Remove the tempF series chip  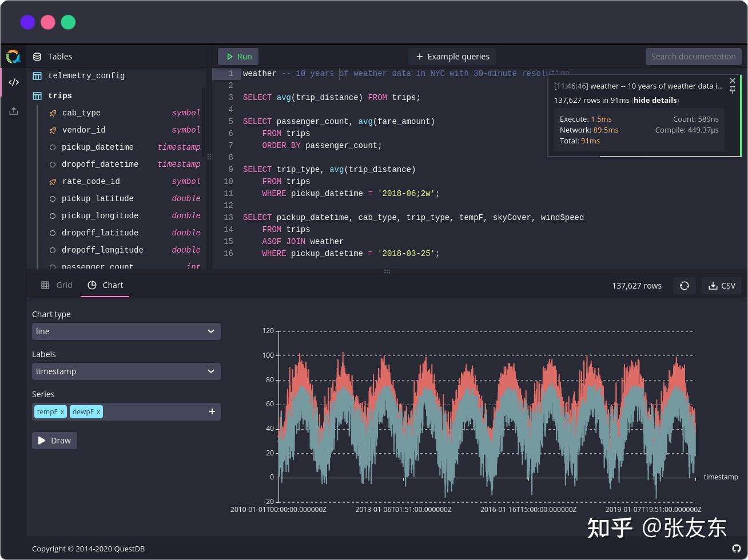61,411
